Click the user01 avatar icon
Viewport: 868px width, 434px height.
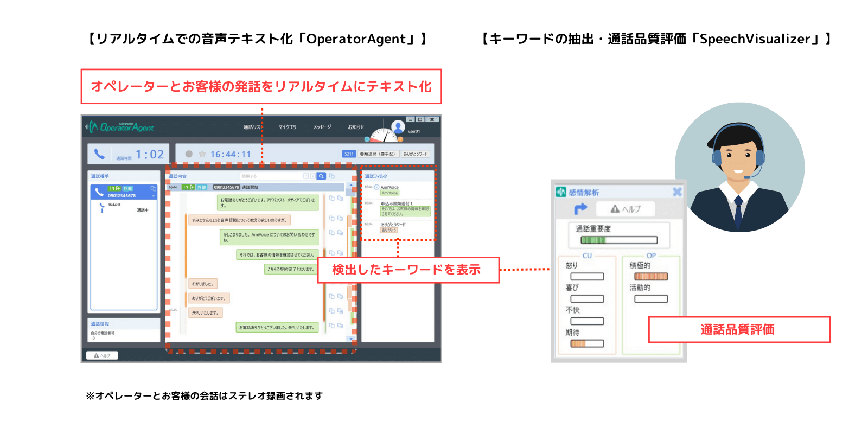pos(398,127)
